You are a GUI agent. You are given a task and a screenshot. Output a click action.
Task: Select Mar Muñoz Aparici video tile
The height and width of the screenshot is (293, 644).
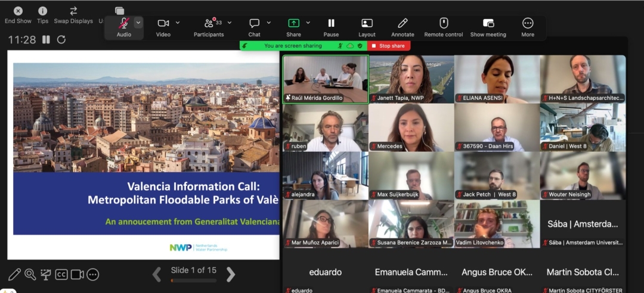coord(326,224)
